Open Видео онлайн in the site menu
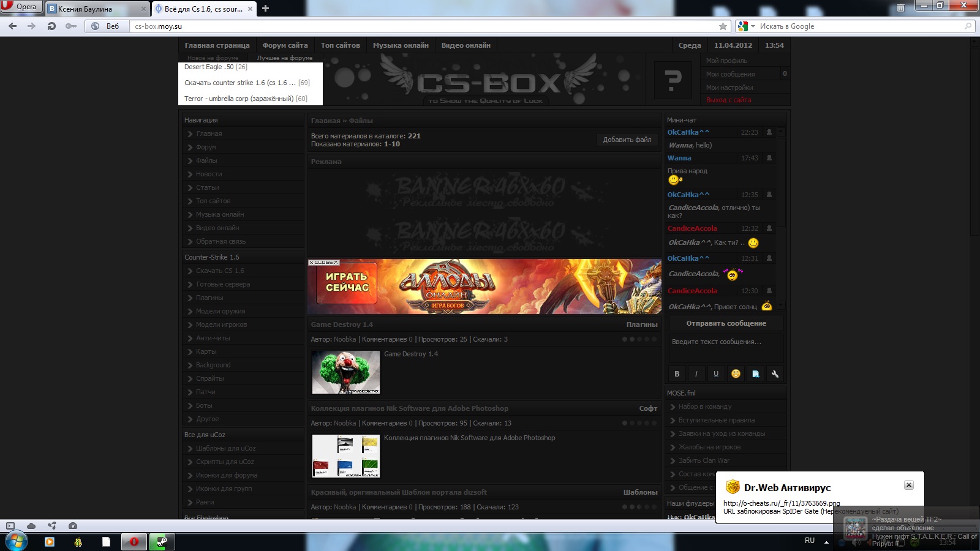980x551 pixels. (x=466, y=45)
